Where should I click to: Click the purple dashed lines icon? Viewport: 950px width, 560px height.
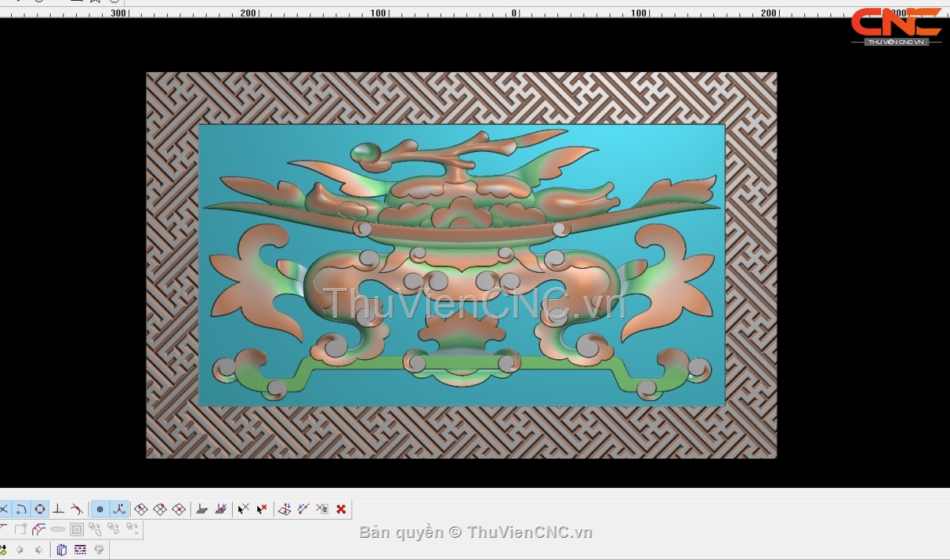(80, 550)
